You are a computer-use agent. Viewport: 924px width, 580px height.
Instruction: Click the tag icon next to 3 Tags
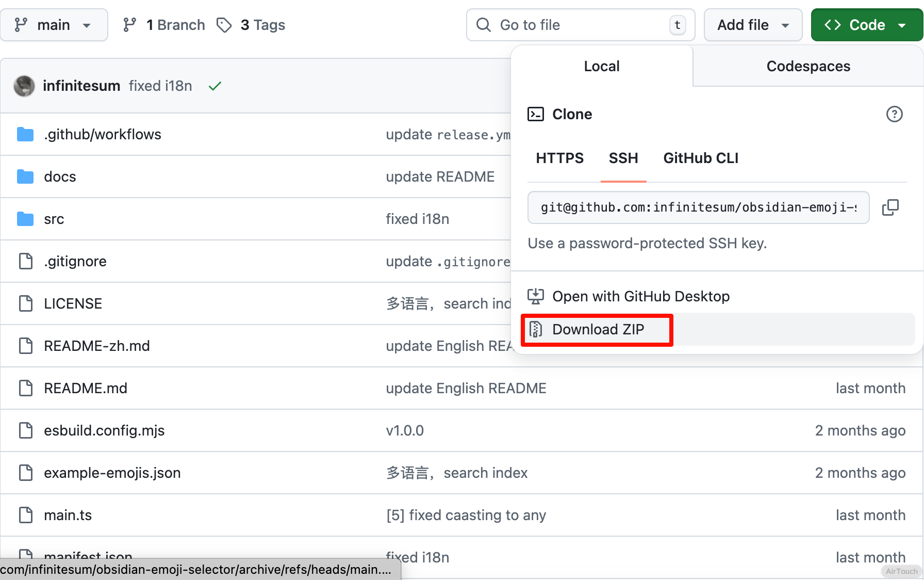click(x=224, y=25)
